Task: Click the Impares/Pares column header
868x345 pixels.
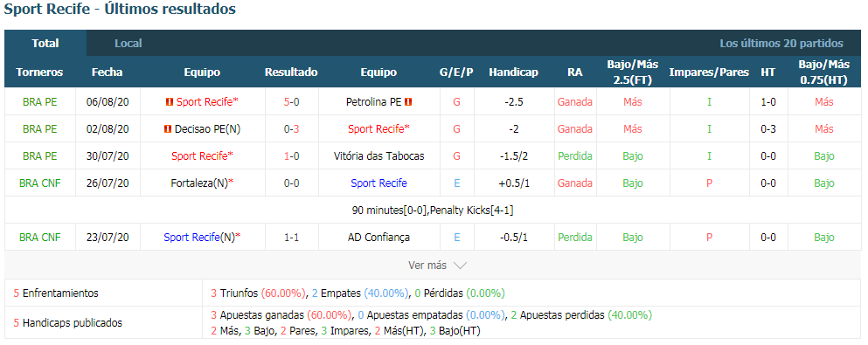Action: click(x=709, y=72)
